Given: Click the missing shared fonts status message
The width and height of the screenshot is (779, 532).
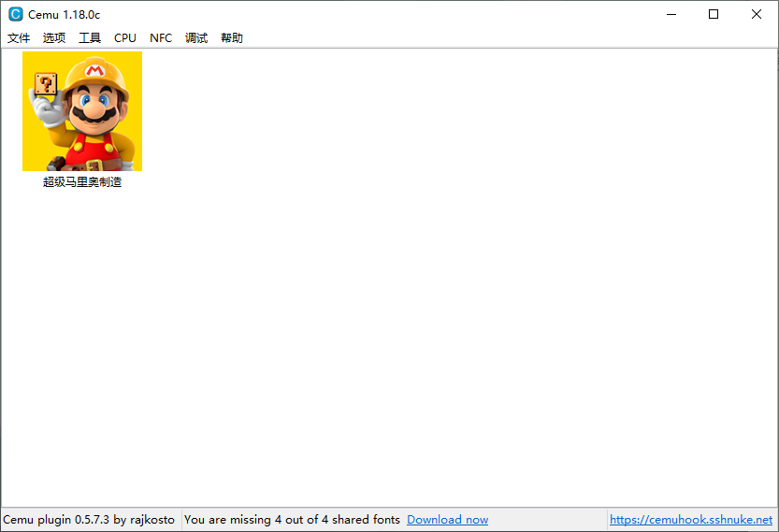Looking at the screenshot, I should (292, 520).
